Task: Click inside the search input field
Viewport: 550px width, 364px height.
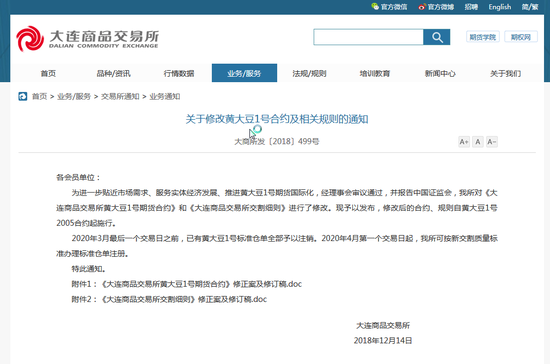Action: (368, 37)
